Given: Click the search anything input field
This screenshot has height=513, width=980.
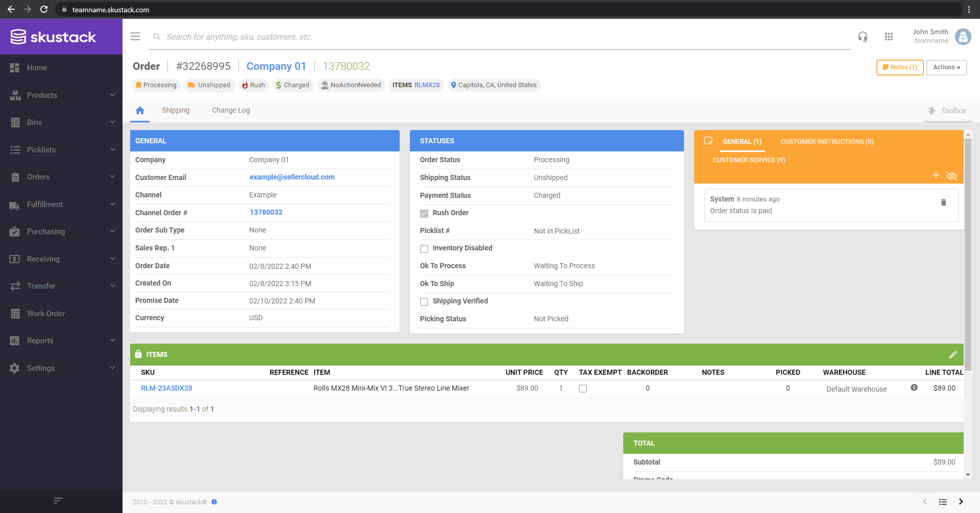Looking at the screenshot, I should tap(357, 36).
